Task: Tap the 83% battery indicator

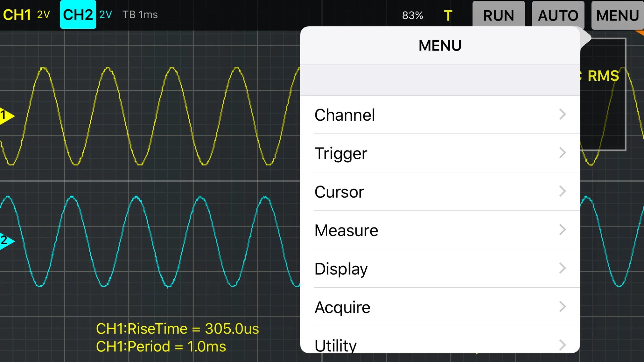Action: 412,16
